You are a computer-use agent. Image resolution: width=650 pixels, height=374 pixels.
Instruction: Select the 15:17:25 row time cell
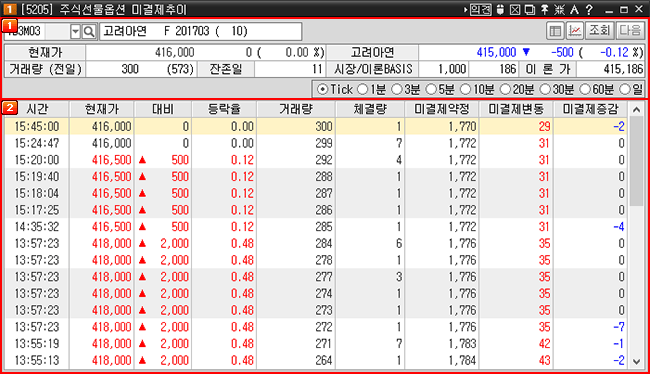[x=36, y=210]
